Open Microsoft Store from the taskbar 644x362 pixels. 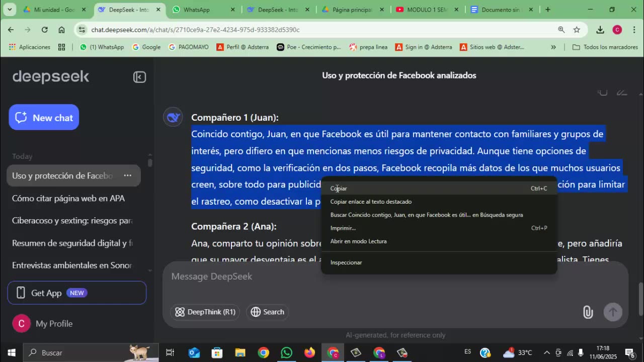[217, 352]
